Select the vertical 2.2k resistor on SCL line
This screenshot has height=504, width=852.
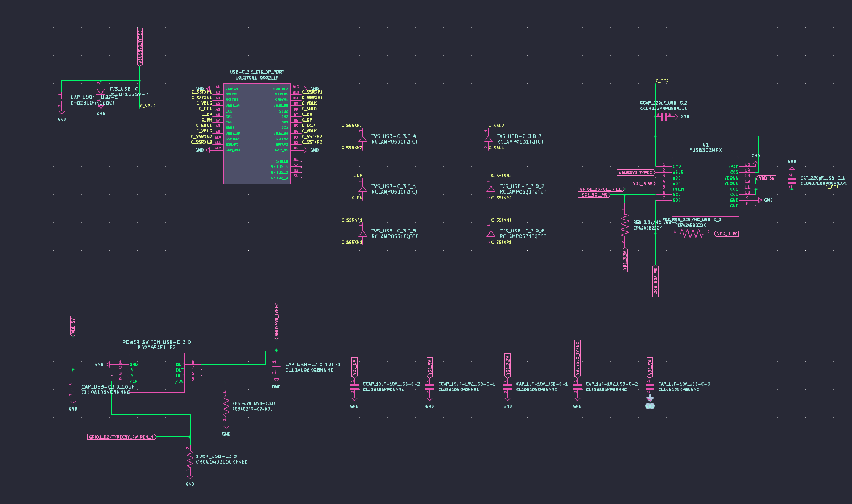(624, 224)
